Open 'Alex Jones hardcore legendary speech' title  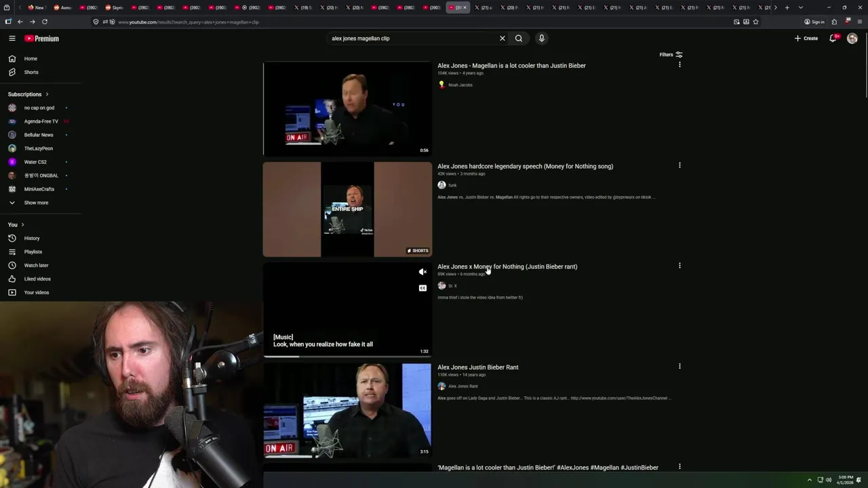[525, 166]
